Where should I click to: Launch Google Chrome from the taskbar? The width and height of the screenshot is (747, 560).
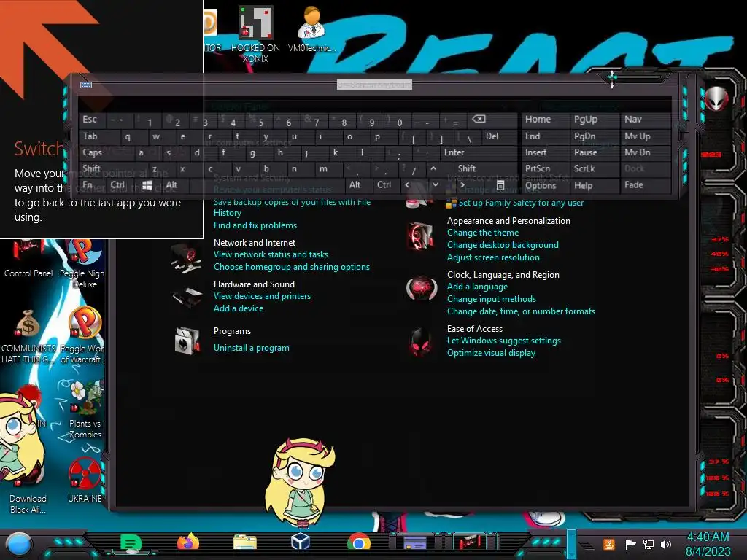tap(359, 542)
